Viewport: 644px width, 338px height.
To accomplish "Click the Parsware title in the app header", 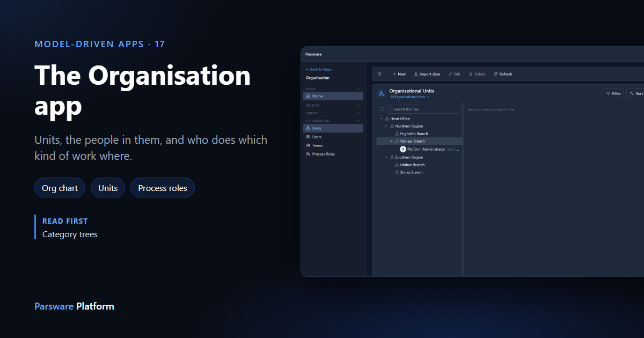I will [x=313, y=54].
